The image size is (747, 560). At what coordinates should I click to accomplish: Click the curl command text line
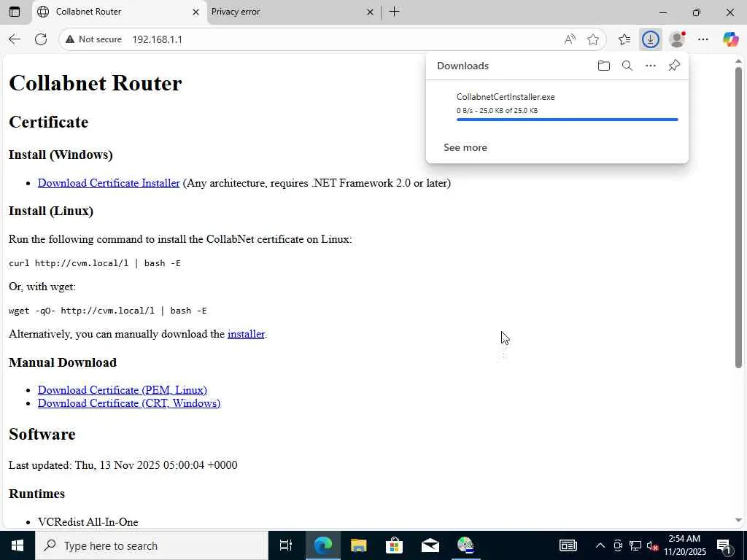point(95,263)
